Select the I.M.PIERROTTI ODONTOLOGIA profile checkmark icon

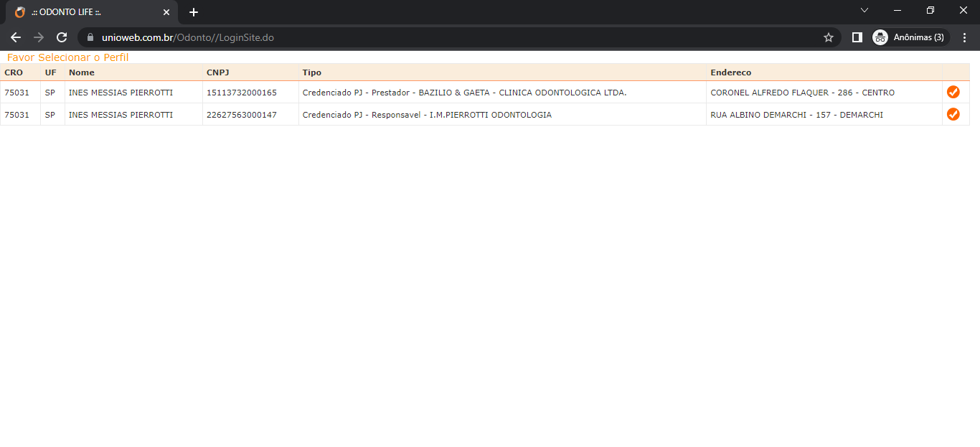(953, 114)
